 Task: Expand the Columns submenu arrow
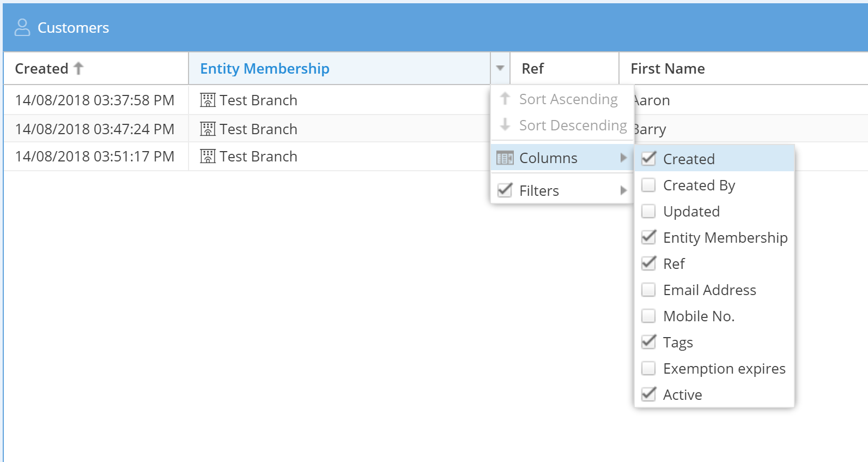[623, 158]
